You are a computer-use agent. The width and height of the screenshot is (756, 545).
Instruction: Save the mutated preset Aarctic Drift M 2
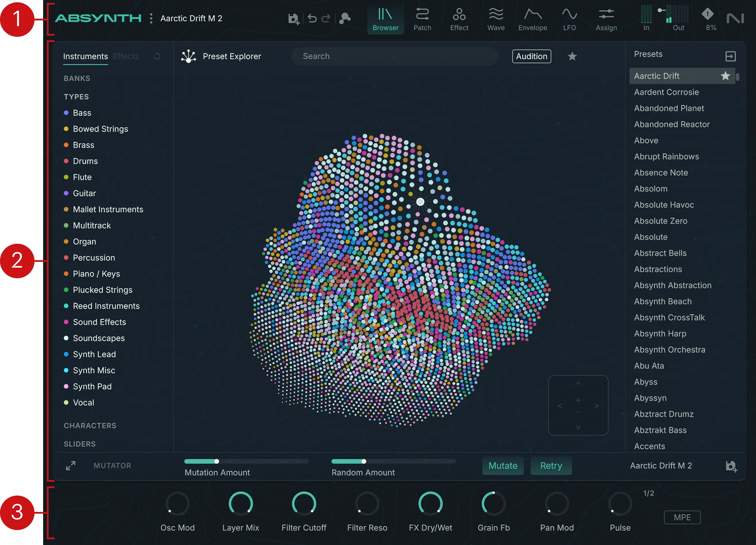(731, 466)
